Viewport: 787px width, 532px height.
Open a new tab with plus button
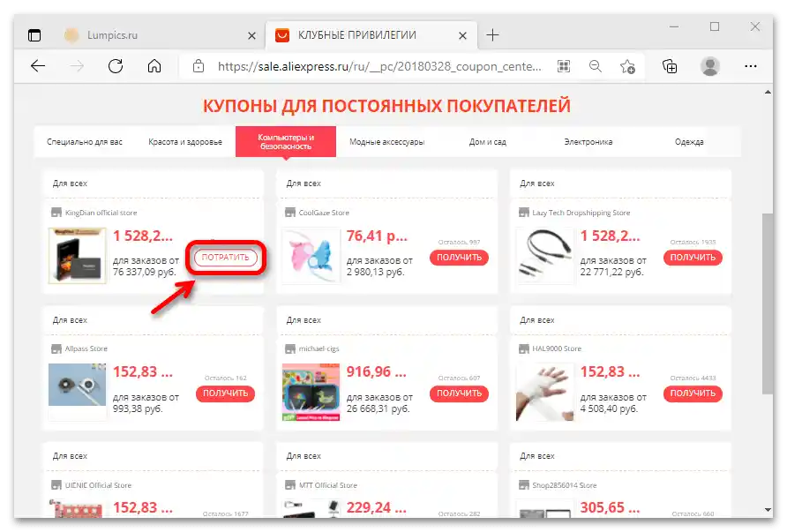pos(492,35)
